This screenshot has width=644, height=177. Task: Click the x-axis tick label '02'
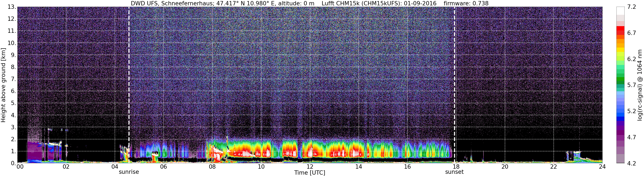point(66,167)
